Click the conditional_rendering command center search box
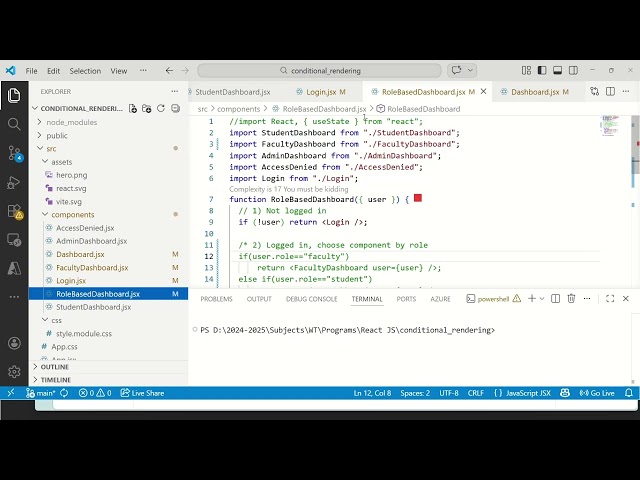The height and width of the screenshot is (480, 640). pos(320,71)
